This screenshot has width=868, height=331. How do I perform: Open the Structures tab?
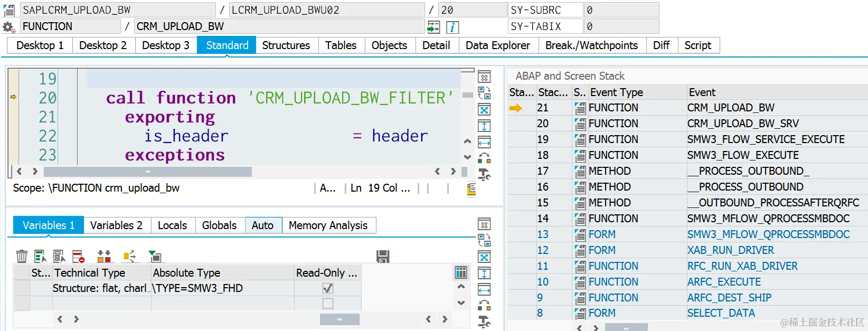[286, 45]
